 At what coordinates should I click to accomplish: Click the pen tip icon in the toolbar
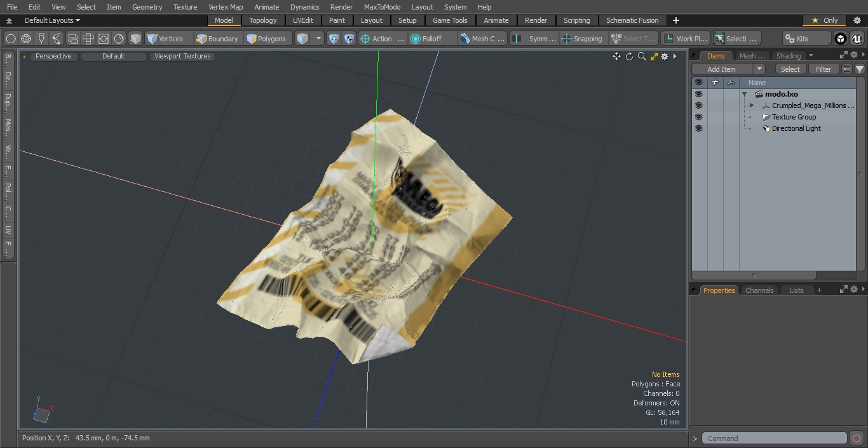[x=41, y=39]
